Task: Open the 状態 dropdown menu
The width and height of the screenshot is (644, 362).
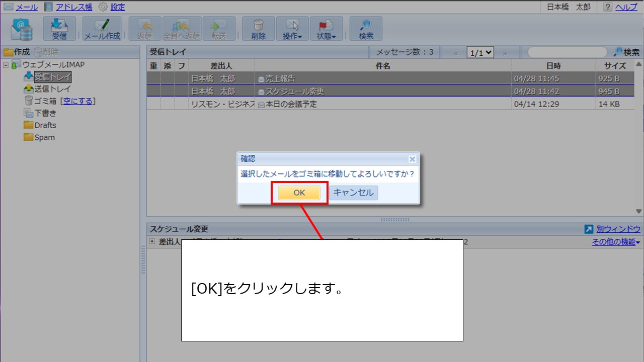Action: pos(326,29)
